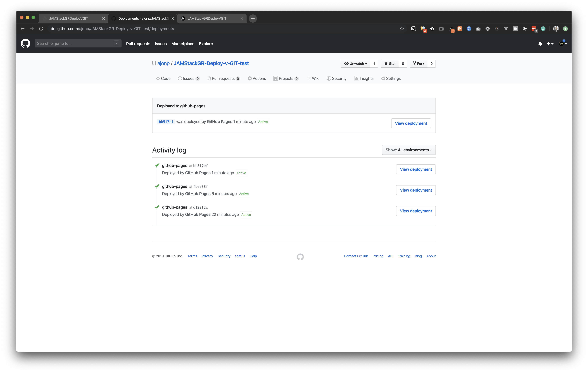Viewport: 588px width, 373px height.
Task: Switch to first JAMStackGRDeployVGIT browser tab
Action: [x=73, y=18]
